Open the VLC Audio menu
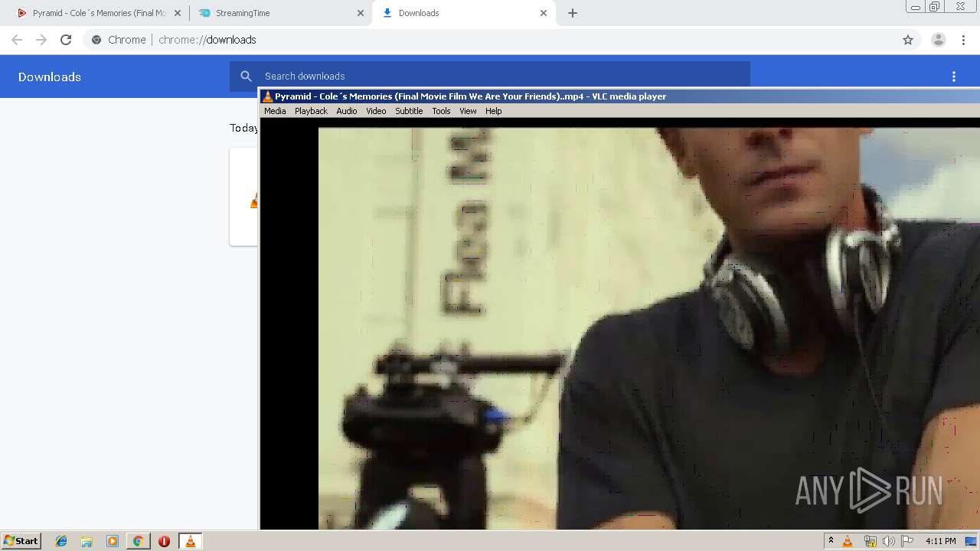The height and width of the screenshot is (551, 980). pos(347,111)
